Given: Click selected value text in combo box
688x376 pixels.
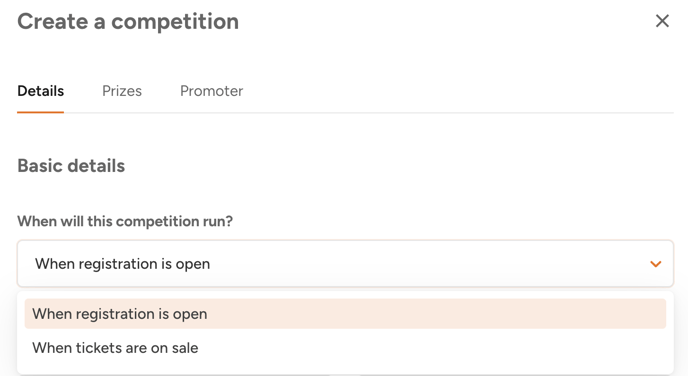Looking at the screenshot, I should (122, 264).
